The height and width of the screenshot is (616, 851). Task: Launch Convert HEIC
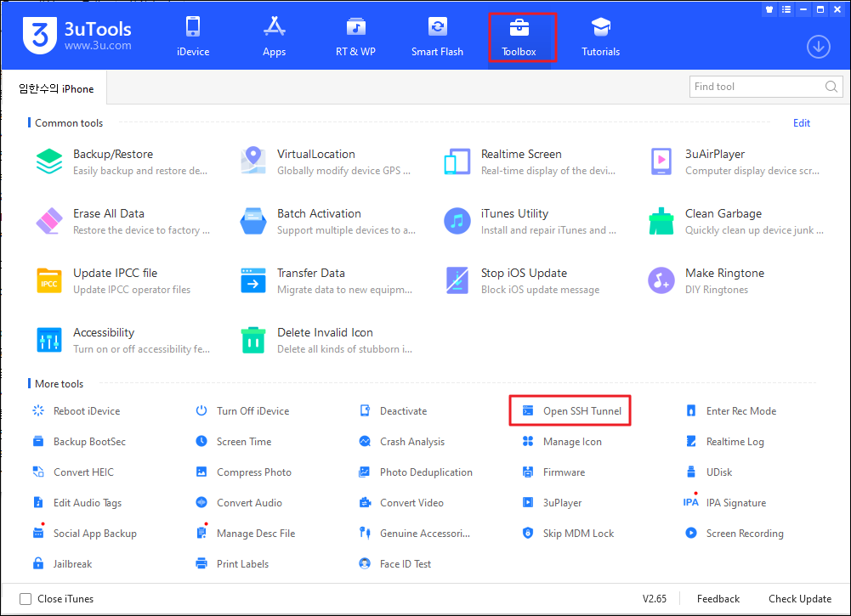tap(73, 472)
